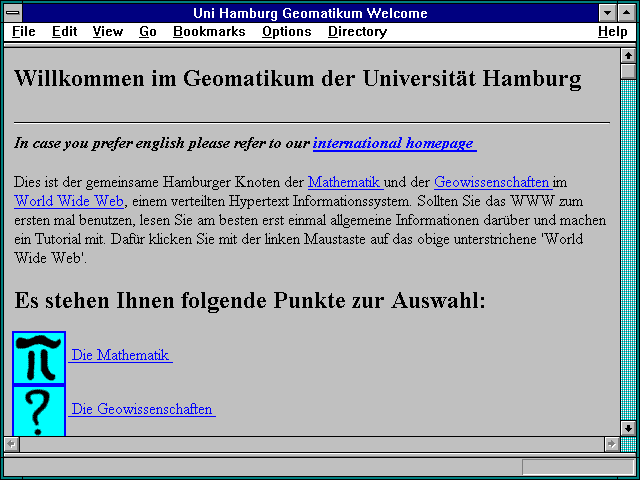Open the View menu
640x480 pixels.
coord(108,31)
